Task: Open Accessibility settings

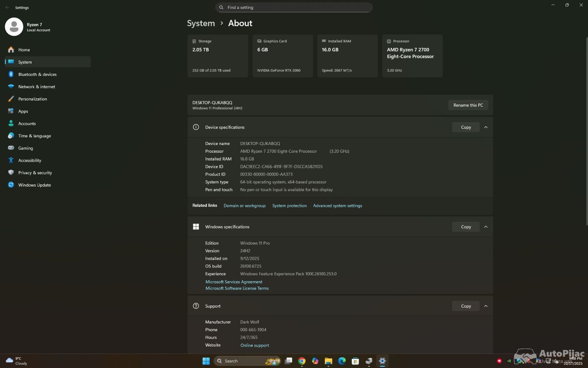Action: click(x=29, y=160)
